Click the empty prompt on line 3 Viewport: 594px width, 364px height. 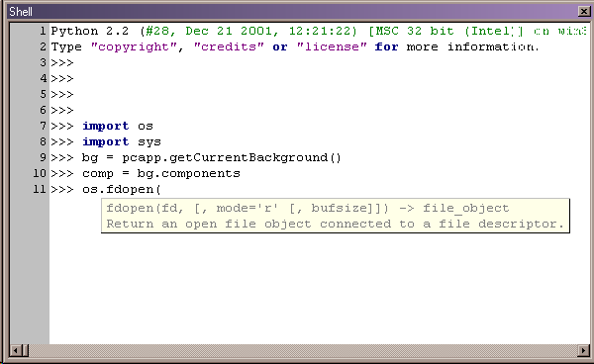(62, 63)
